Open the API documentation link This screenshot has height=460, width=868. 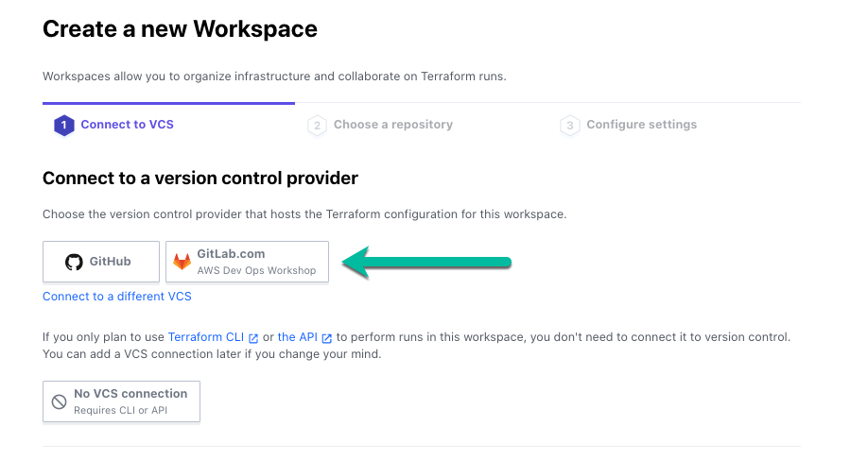click(298, 337)
